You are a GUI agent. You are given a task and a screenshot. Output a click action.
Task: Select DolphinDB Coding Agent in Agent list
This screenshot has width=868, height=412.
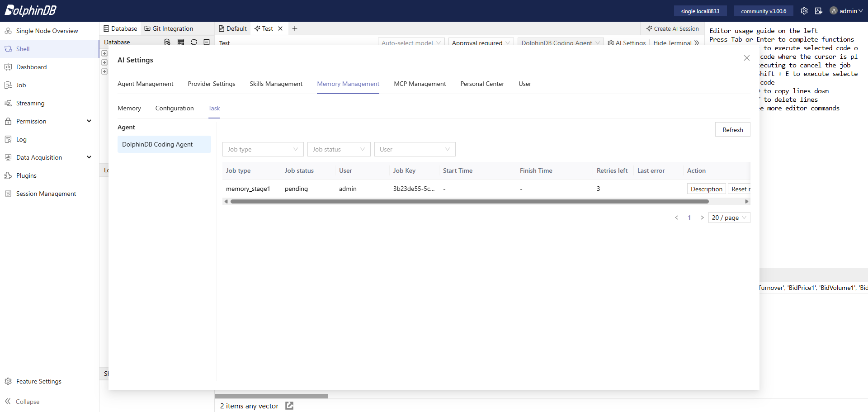(164, 144)
